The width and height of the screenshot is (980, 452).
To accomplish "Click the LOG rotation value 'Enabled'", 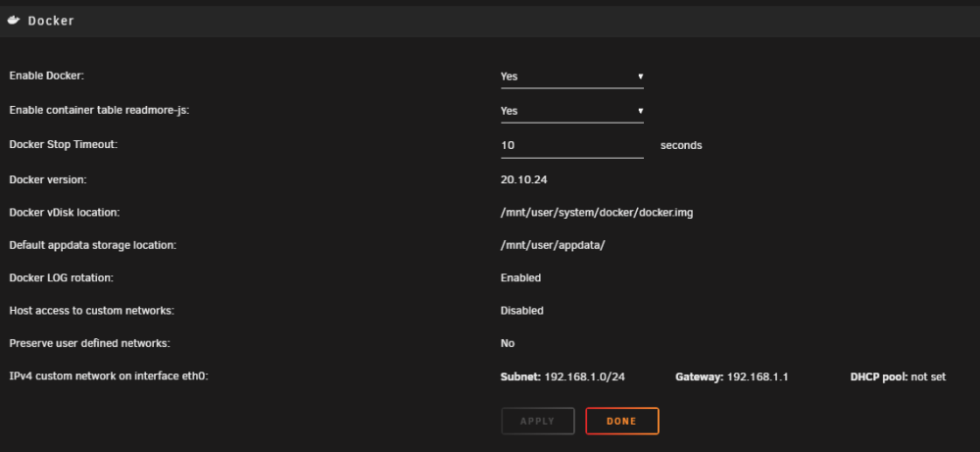I will tap(520, 277).
